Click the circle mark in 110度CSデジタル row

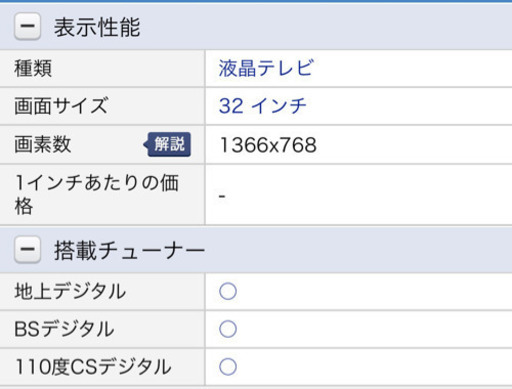coord(228,367)
